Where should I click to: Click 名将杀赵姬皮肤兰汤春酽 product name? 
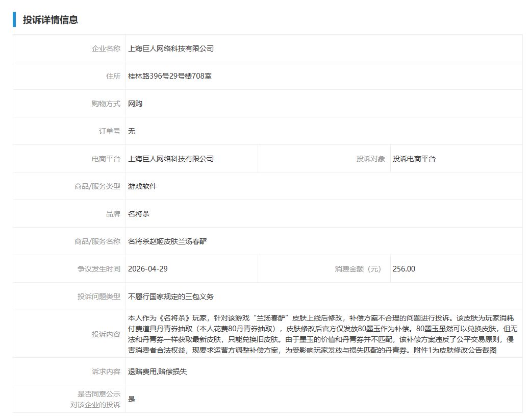167,241
